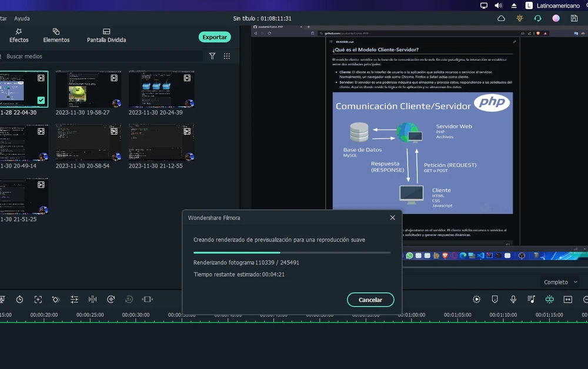588x369 pixels.
Task: Select the 2023-11-30 19-58-27 clip thumbnail
Action: pyautogui.click(x=88, y=89)
